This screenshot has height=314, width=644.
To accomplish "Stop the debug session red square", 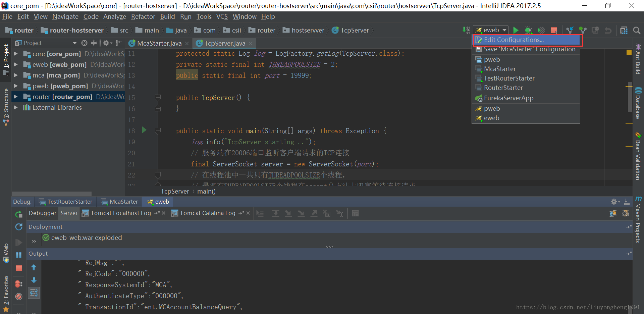I will (19, 268).
